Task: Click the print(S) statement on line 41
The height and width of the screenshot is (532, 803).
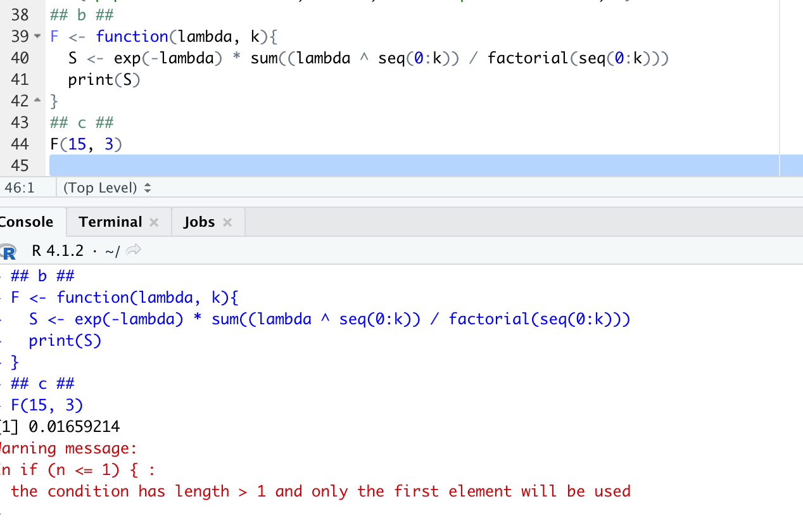Action: pos(104,79)
